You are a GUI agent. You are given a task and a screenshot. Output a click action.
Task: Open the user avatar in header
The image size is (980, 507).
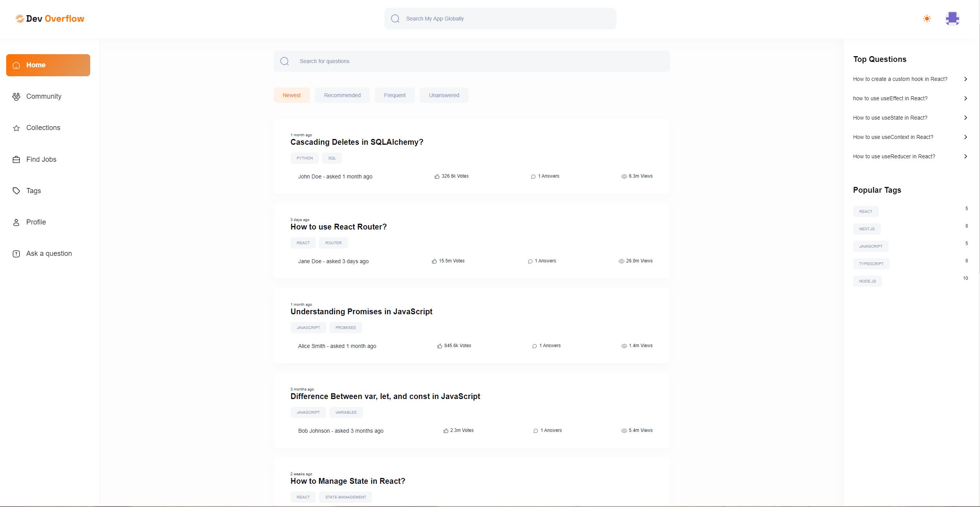point(952,19)
